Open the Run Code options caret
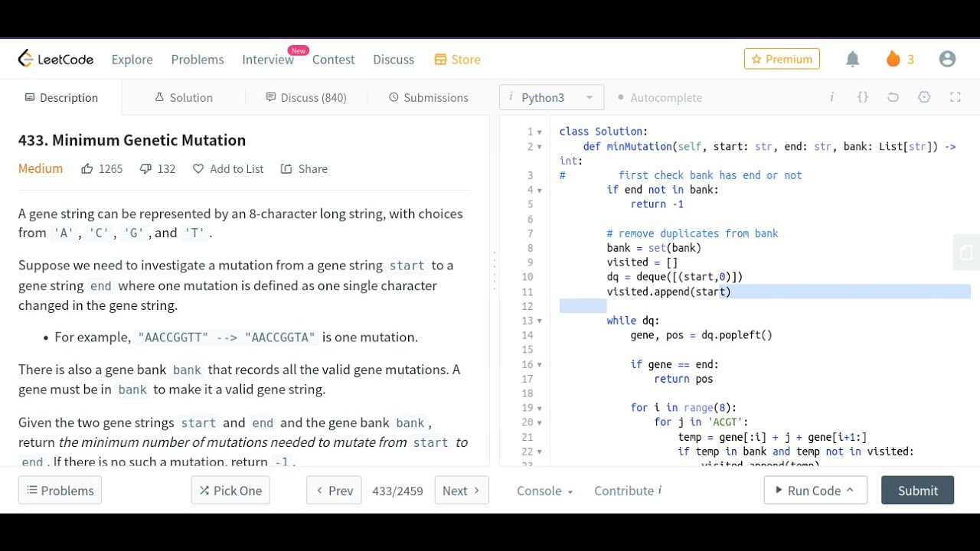The height and width of the screenshot is (551, 980). tap(850, 491)
